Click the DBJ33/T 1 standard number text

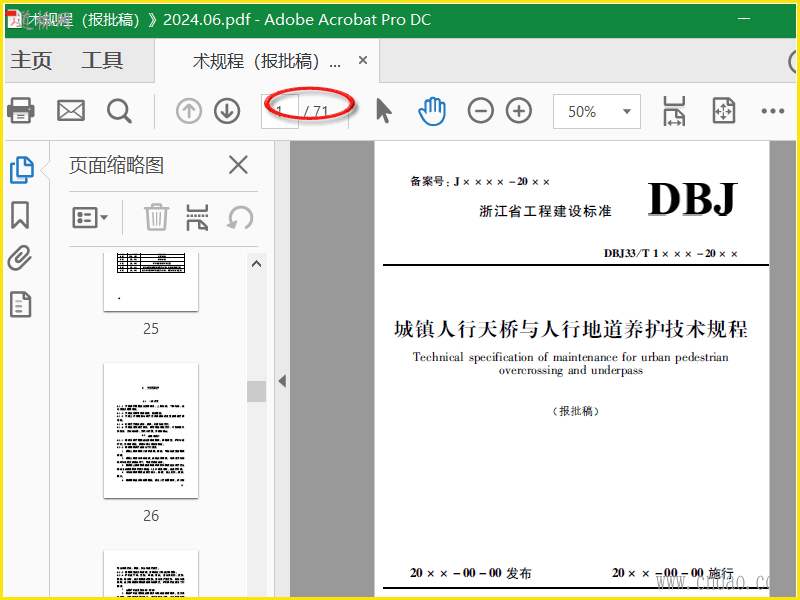coord(671,254)
